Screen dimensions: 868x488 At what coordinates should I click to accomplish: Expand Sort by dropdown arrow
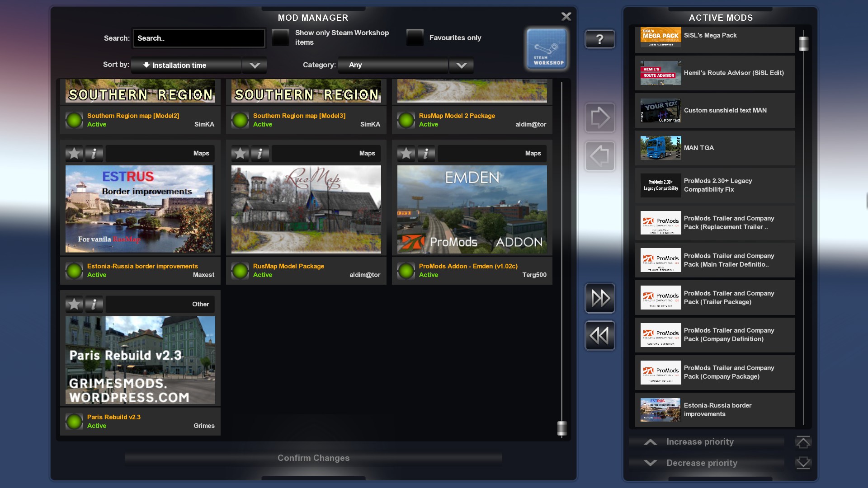pyautogui.click(x=255, y=65)
